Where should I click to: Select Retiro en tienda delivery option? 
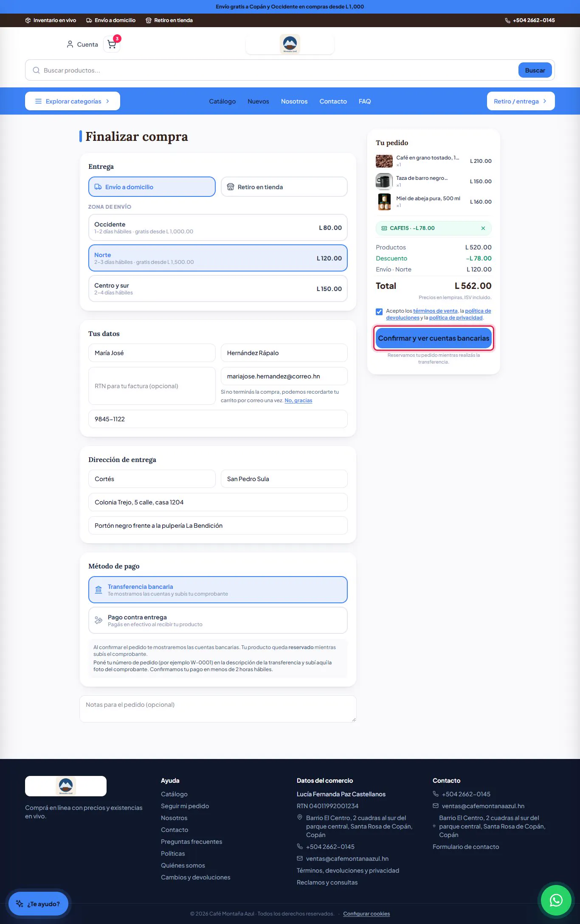click(284, 187)
